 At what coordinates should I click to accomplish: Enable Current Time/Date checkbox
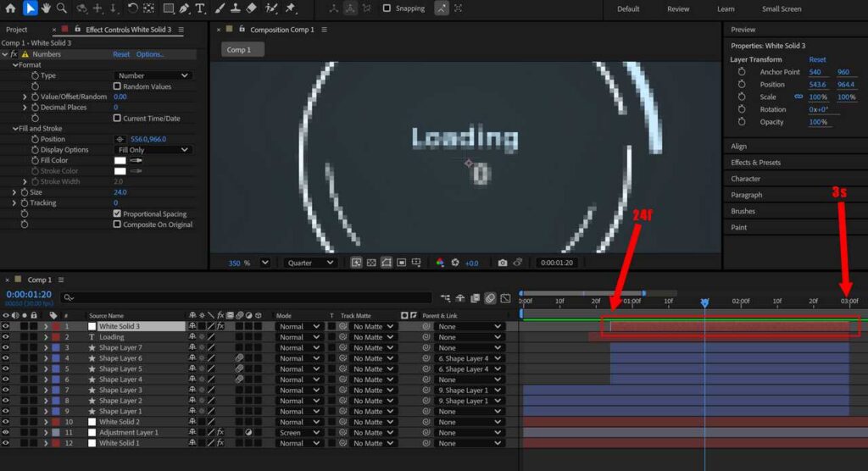pyautogui.click(x=117, y=118)
